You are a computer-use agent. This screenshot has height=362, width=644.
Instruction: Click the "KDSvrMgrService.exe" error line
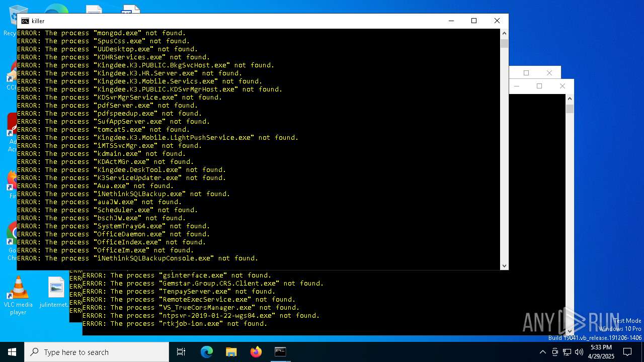119,98
